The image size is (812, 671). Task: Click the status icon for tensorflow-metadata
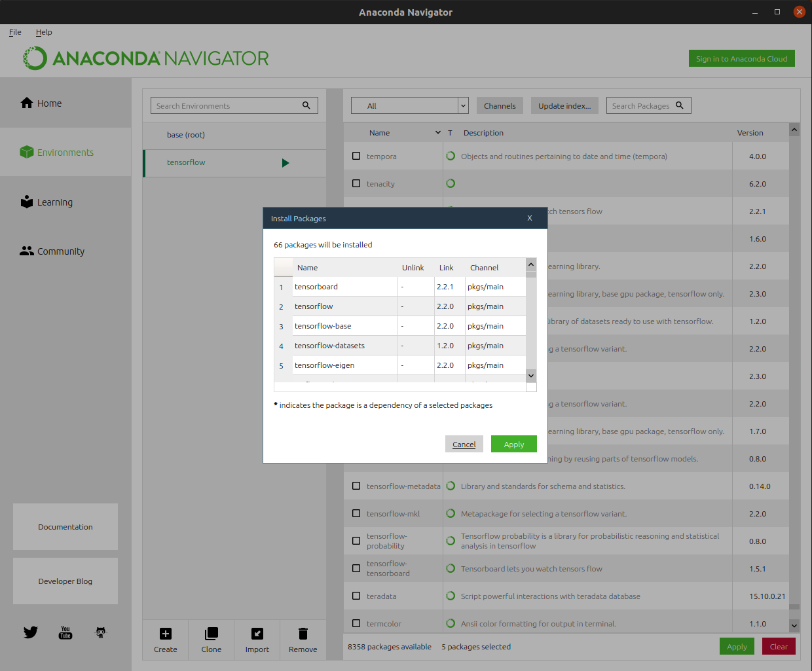(x=451, y=486)
